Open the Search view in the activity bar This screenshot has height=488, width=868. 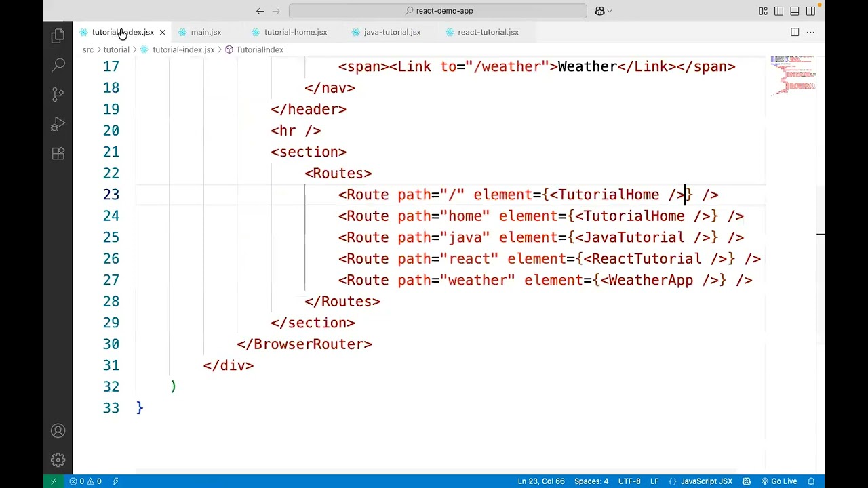[x=58, y=65]
